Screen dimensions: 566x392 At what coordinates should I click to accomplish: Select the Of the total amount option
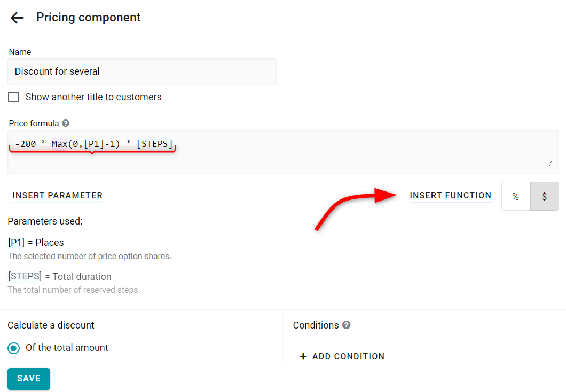(14, 348)
